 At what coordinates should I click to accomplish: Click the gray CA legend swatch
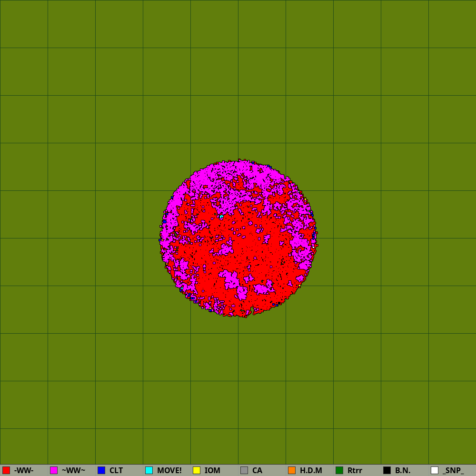coord(244,470)
